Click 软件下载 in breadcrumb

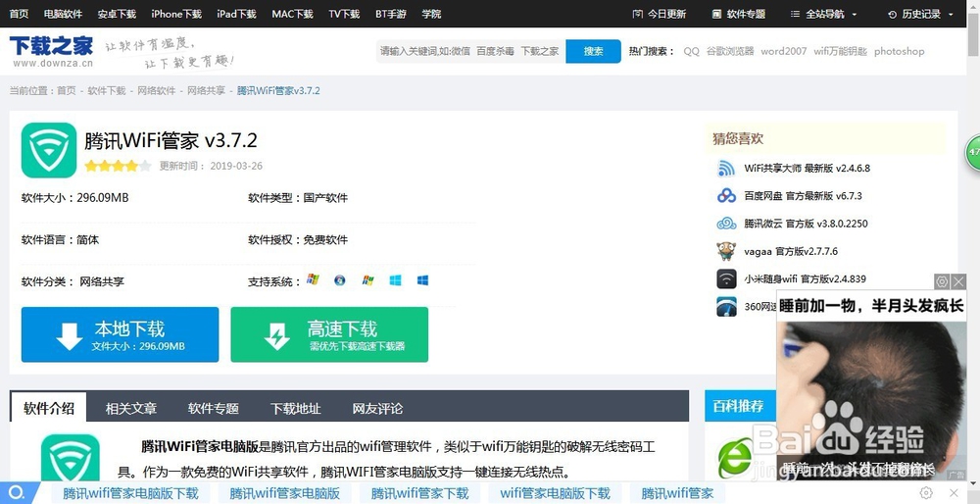[x=107, y=90]
